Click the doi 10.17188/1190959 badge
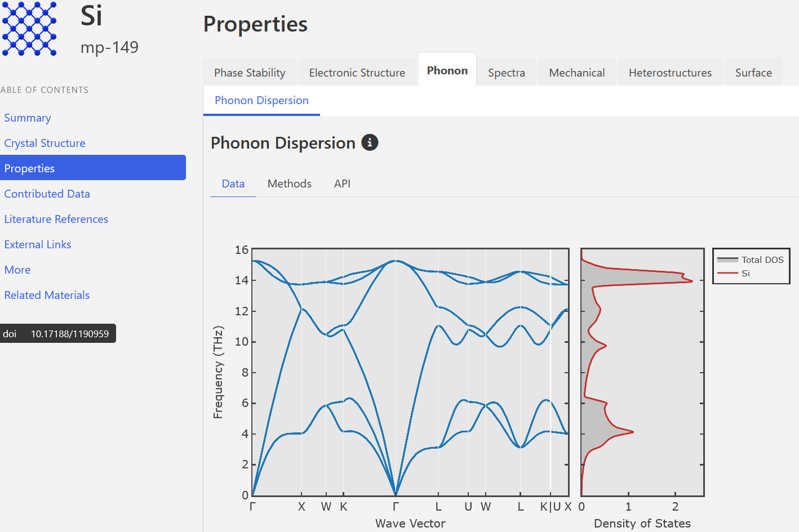The height and width of the screenshot is (532, 799). coord(58,334)
